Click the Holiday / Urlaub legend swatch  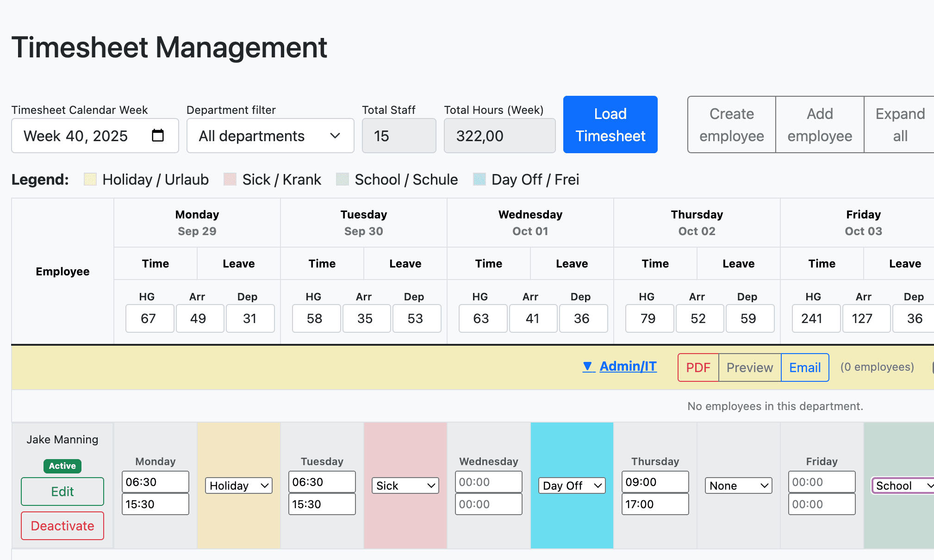point(90,180)
